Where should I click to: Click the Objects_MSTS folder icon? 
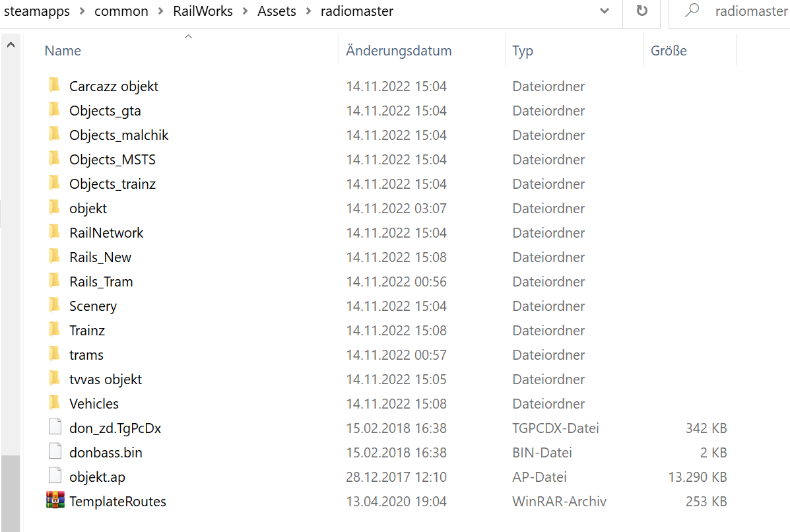coord(55,158)
